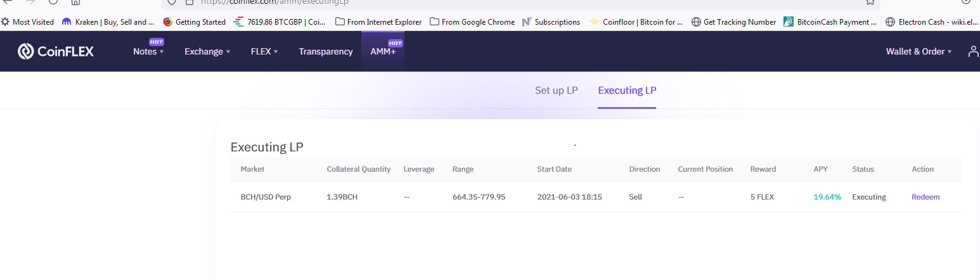Image resolution: width=980 pixels, height=280 pixels.
Task: Select the Executing LP tab
Action: pyautogui.click(x=627, y=90)
